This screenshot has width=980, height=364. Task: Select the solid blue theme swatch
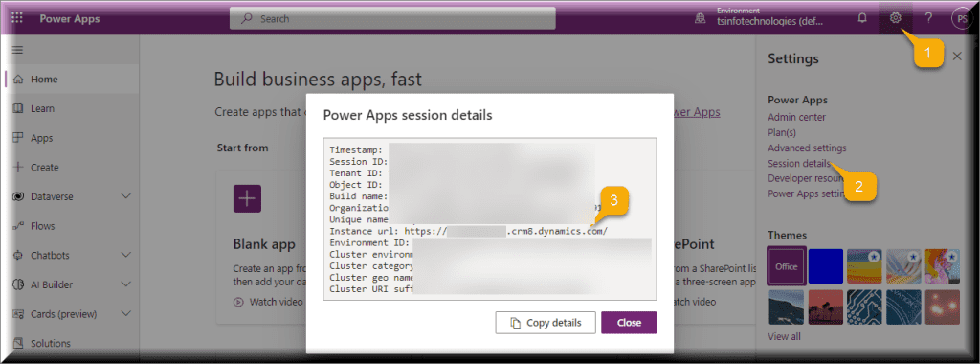pyautogui.click(x=826, y=266)
